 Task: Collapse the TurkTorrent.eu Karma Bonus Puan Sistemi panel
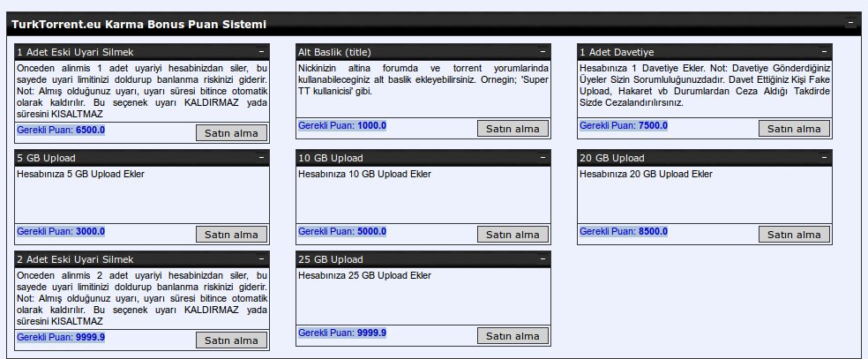coord(849,23)
